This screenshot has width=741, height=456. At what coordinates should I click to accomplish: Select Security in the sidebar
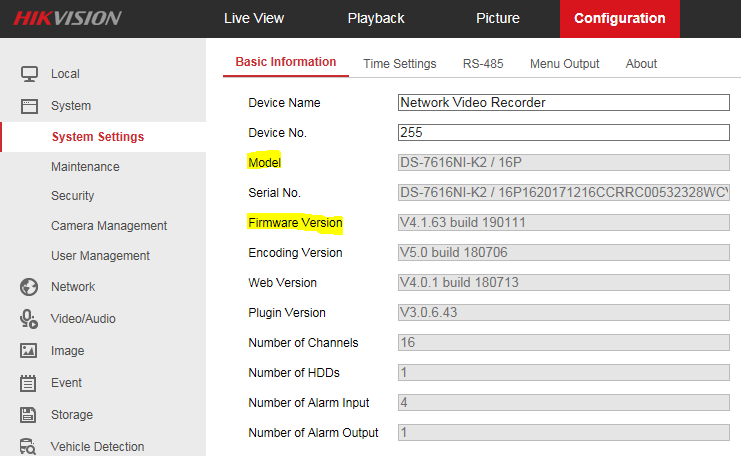[73, 196]
